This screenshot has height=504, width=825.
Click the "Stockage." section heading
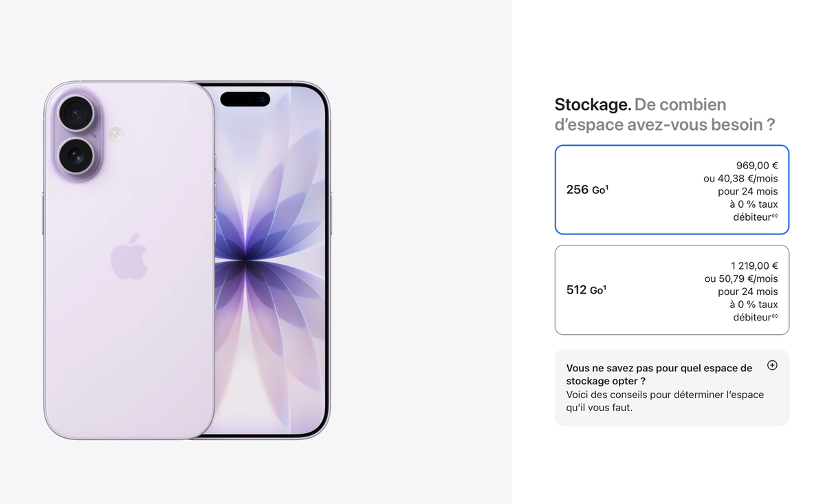pyautogui.click(x=593, y=105)
